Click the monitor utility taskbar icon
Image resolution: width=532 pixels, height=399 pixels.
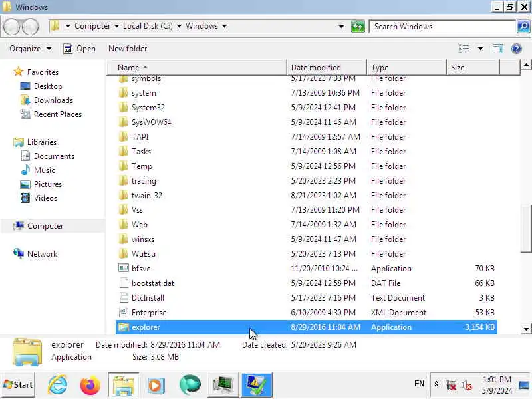(x=223, y=385)
